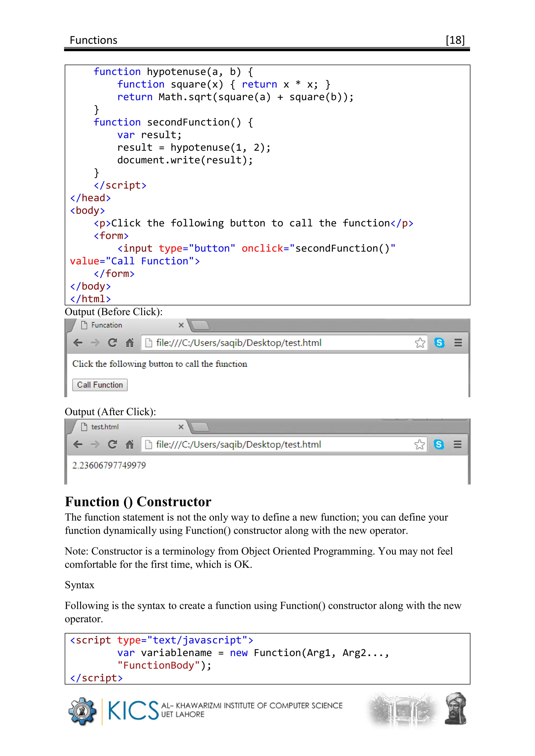Screen dimensions: 535x756
Task: Click bookmark star in first browser address bar
Action: pyautogui.click(x=420, y=343)
